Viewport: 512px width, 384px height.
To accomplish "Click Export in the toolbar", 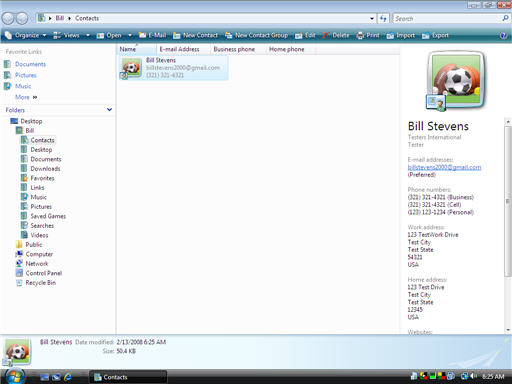I will tap(435, 35).
